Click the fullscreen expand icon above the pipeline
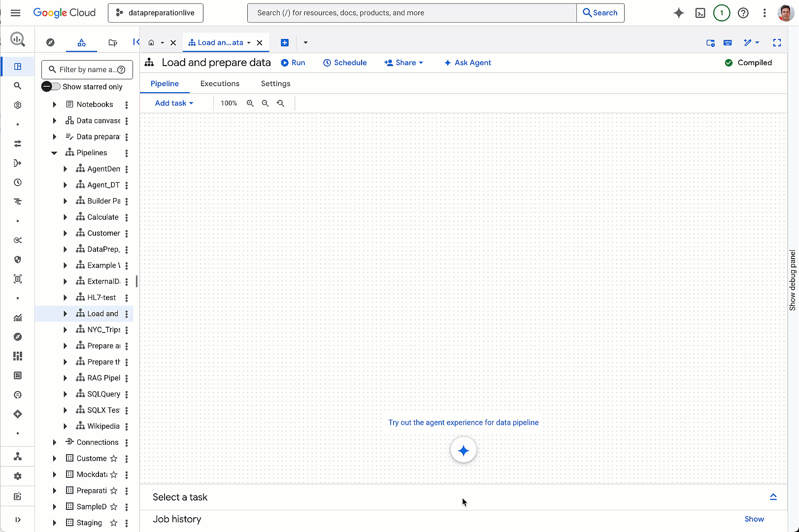The width and height of the screenshot is (799, 532). pos(777,43)
